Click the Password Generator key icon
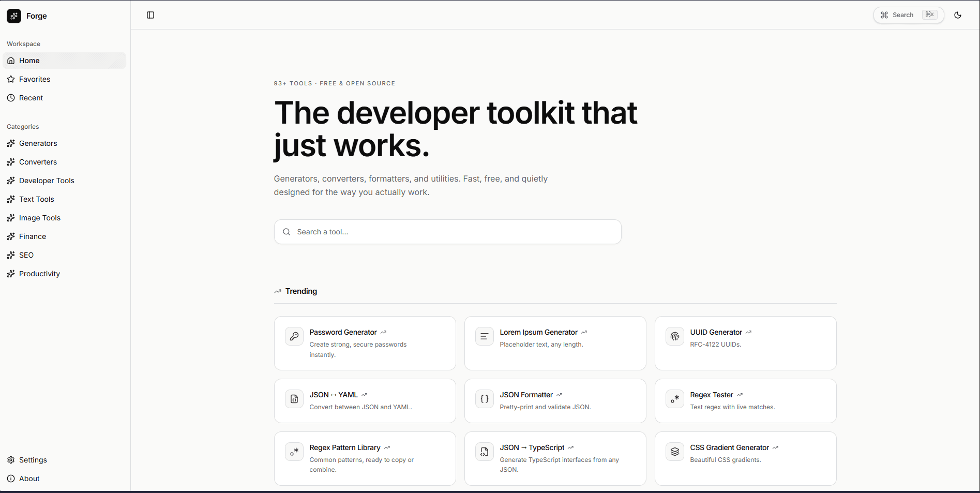The height and width of the screenshot is (493, 980). 294,336
